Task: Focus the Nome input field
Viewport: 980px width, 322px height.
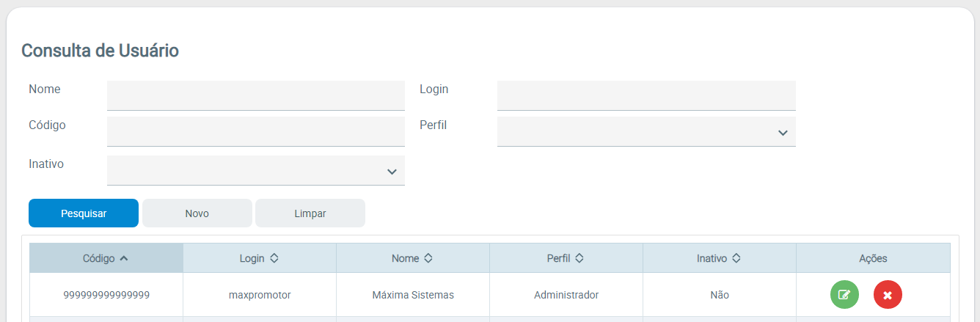Action: pos(256,95)
